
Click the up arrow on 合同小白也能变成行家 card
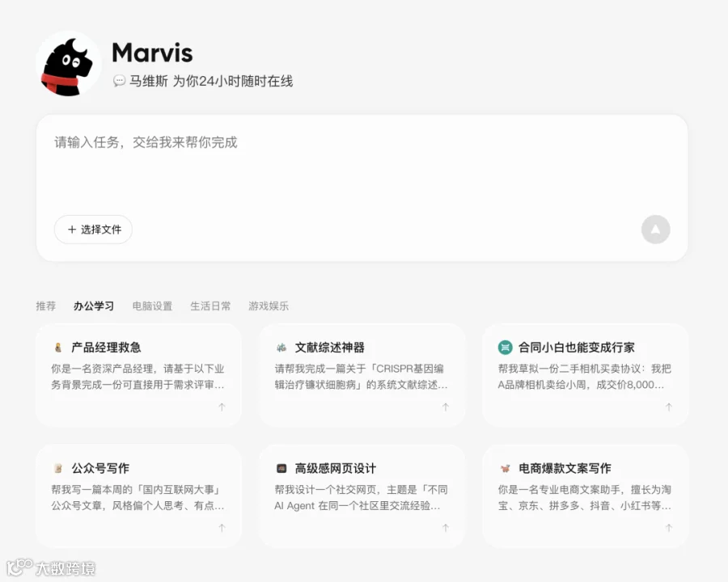click(x=669, y=407)
